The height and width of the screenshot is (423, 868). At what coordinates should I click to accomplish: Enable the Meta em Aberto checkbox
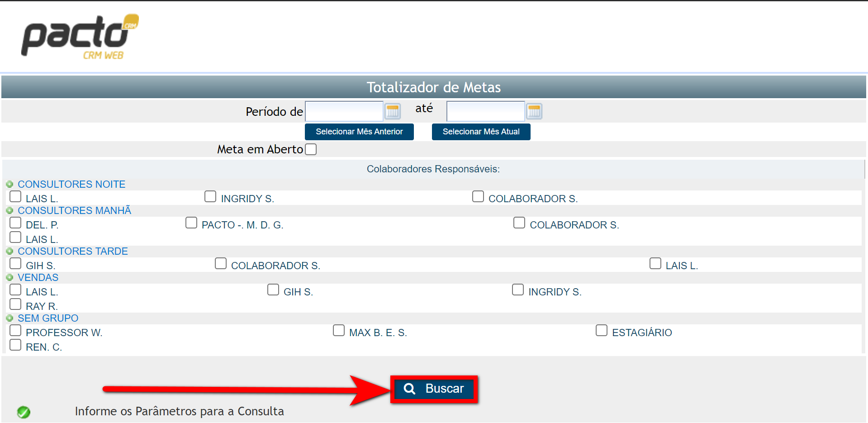tap(310, 149)
